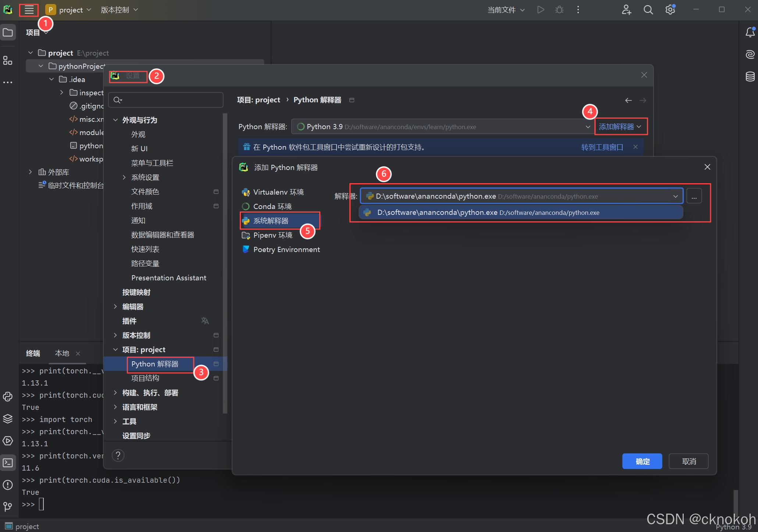Click the 转到工具窗口 link
Viewport: 758px width, 532px height.
[x=602, y=147]
